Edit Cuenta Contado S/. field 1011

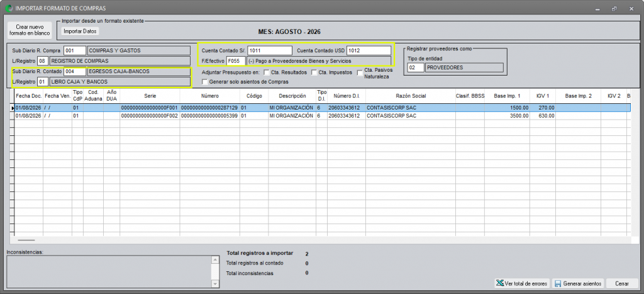pos(269,50)
